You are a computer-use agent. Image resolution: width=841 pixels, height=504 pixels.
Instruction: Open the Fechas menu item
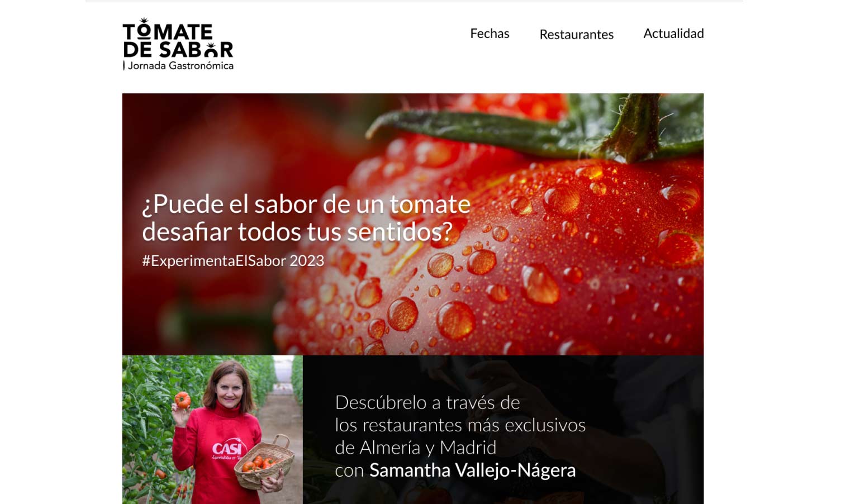[x=490, y=34]
